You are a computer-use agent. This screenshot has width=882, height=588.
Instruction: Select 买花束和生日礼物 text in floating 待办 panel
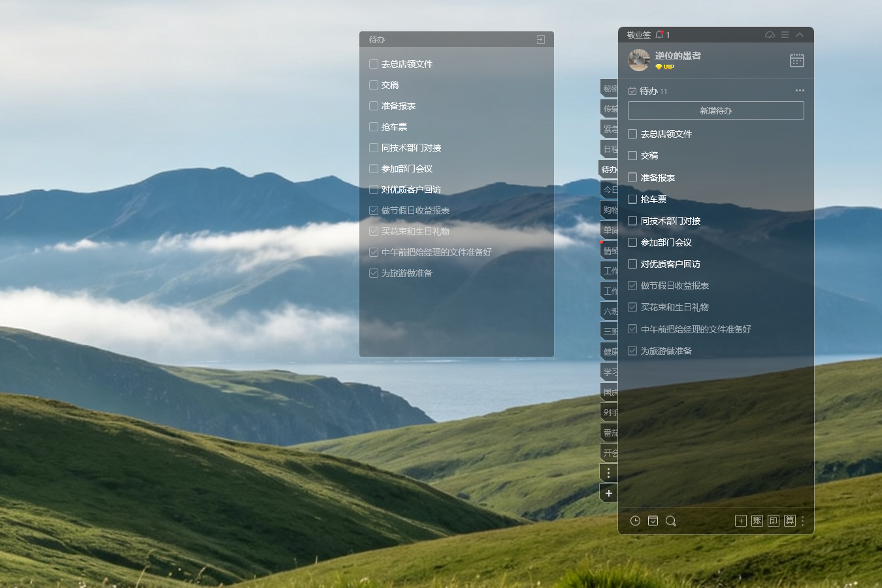[x=416, y=231]
